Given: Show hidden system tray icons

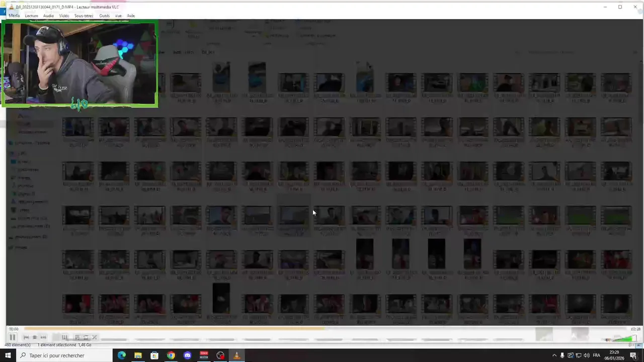Looking at the screenshot, I should tap(554, 355).
